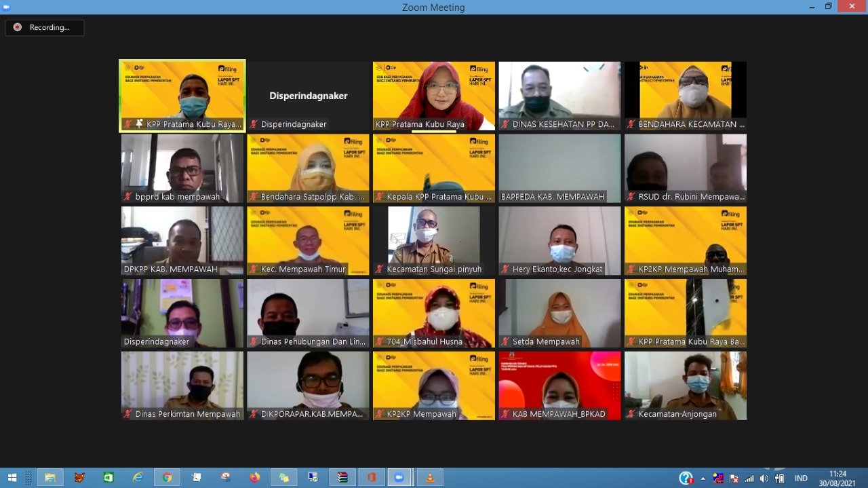The width and height of the screenshot is (868, 488).
Task: Click the muted mic icon on 704_Misbahul Husna
Action: pos(380,341)
